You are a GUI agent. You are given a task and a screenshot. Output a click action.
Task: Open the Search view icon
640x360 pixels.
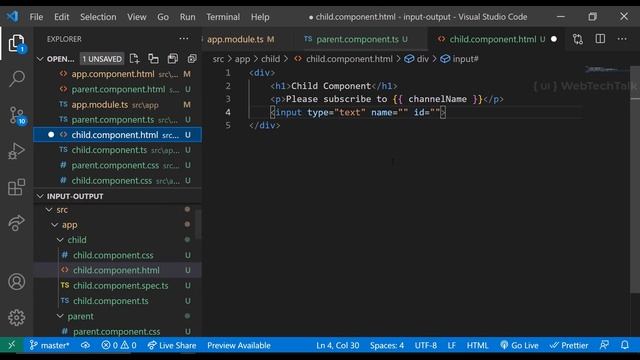[17, 78]
